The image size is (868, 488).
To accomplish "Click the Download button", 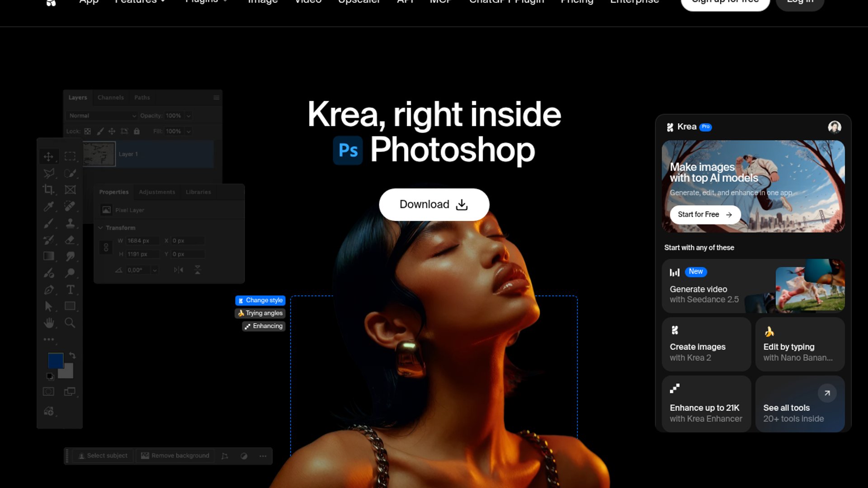I will [x=434, y=205].
